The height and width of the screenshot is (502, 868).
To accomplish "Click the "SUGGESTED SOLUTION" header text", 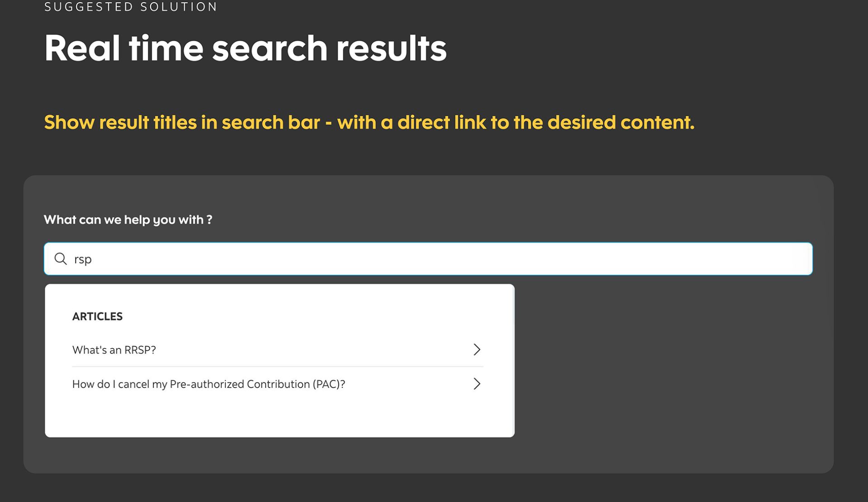I will (x=131, y=7).
